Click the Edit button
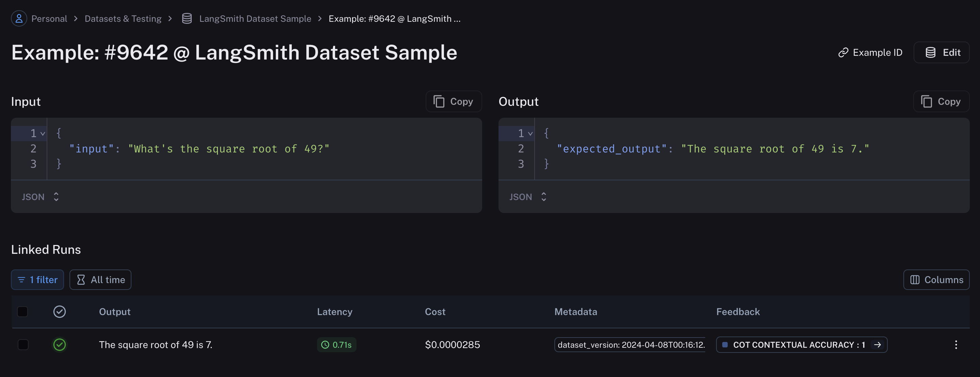The image size is (980, 377). tap(942, 52)
